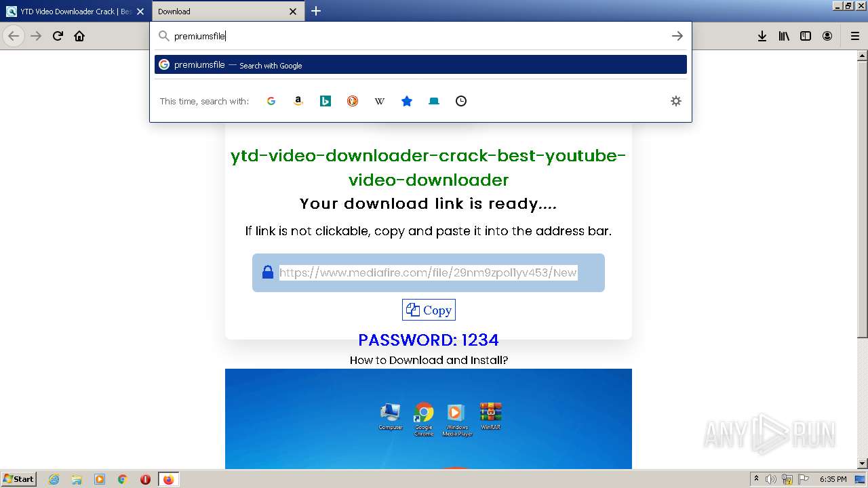868x488 pixels.
Task: Toggle the sidebar view icon
Action: pos(806,36)
